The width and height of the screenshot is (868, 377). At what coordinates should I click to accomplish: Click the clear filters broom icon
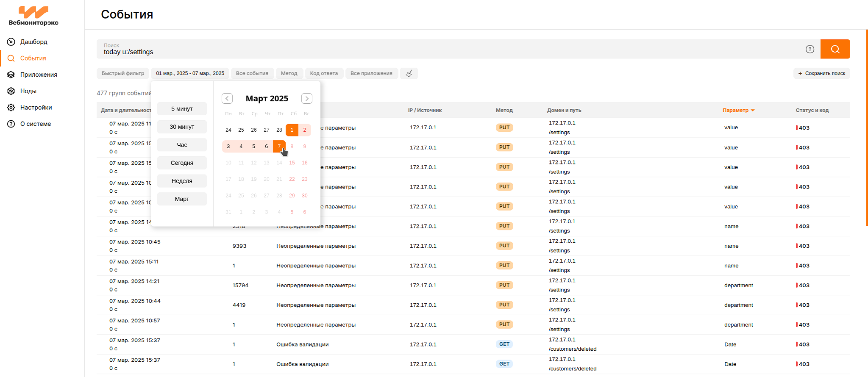click(x=409, y=73)
